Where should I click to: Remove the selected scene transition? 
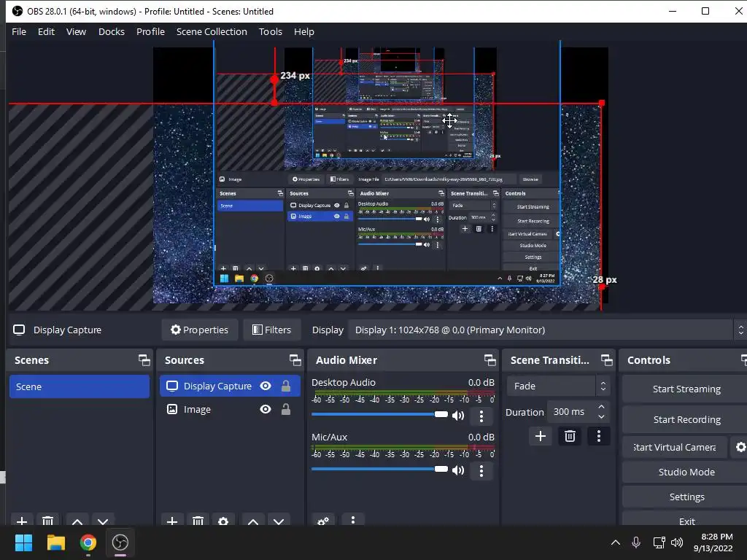pos(570,436)
